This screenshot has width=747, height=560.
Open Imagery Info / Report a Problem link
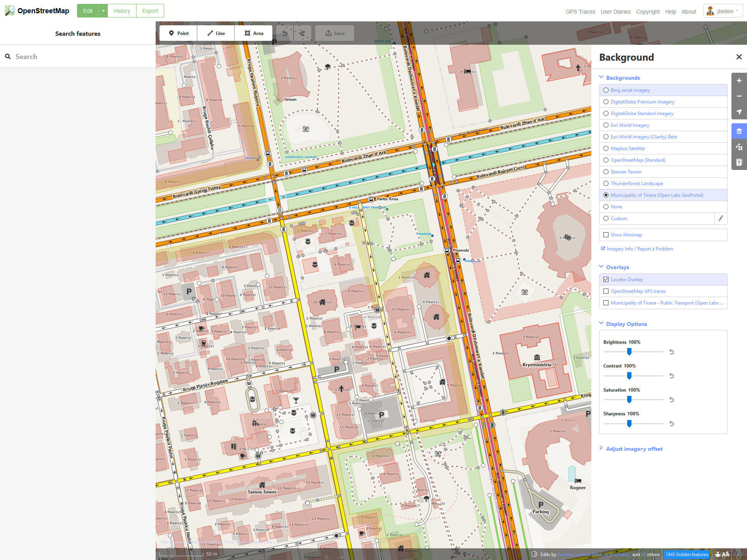tap(640, 249)
